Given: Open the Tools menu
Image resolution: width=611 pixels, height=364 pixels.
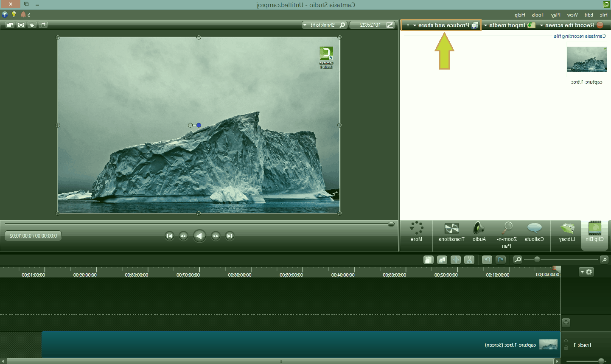Looking at the screenshot, I should coord(538,15).
